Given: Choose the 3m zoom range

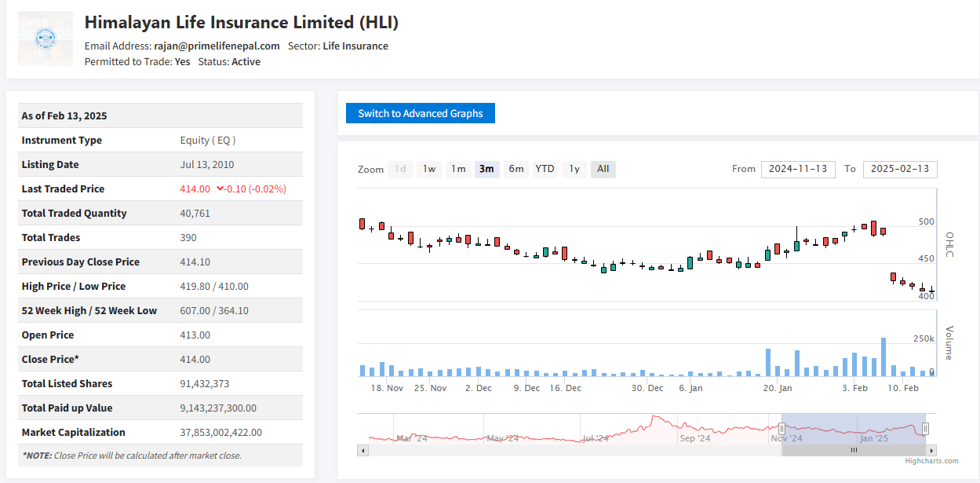Looking at the screenshot, I should tap(486, 169).
